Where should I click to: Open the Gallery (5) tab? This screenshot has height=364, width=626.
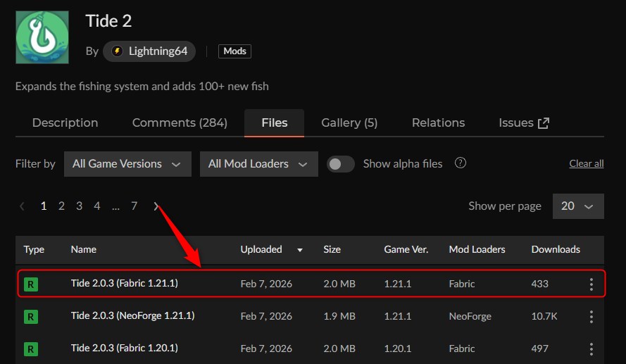point(349,123)
